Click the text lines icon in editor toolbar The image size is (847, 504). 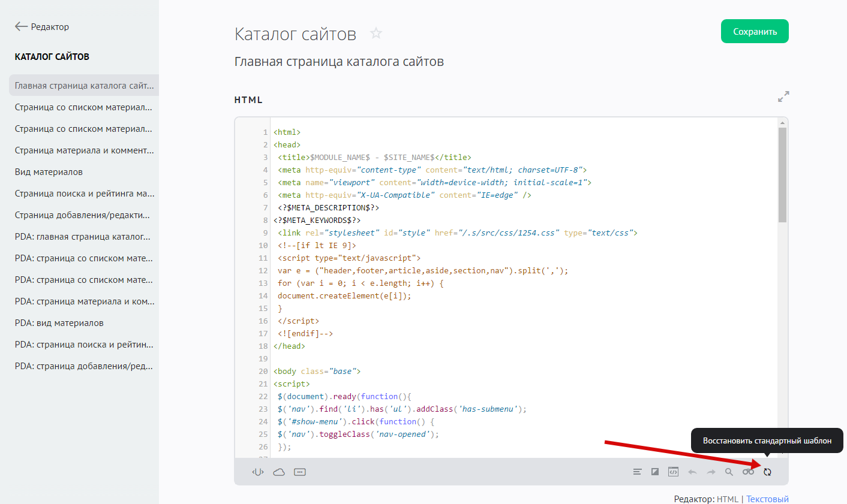point(637,472)
